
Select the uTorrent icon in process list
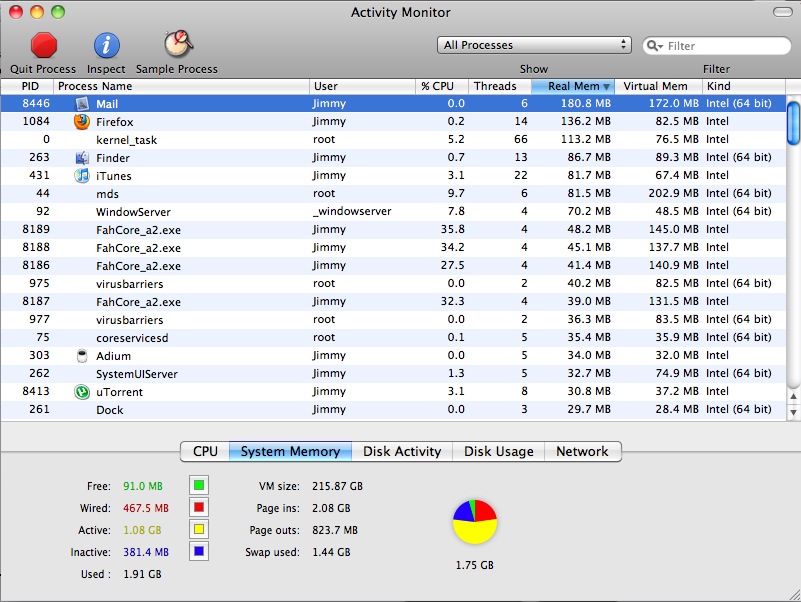point(82,392)
